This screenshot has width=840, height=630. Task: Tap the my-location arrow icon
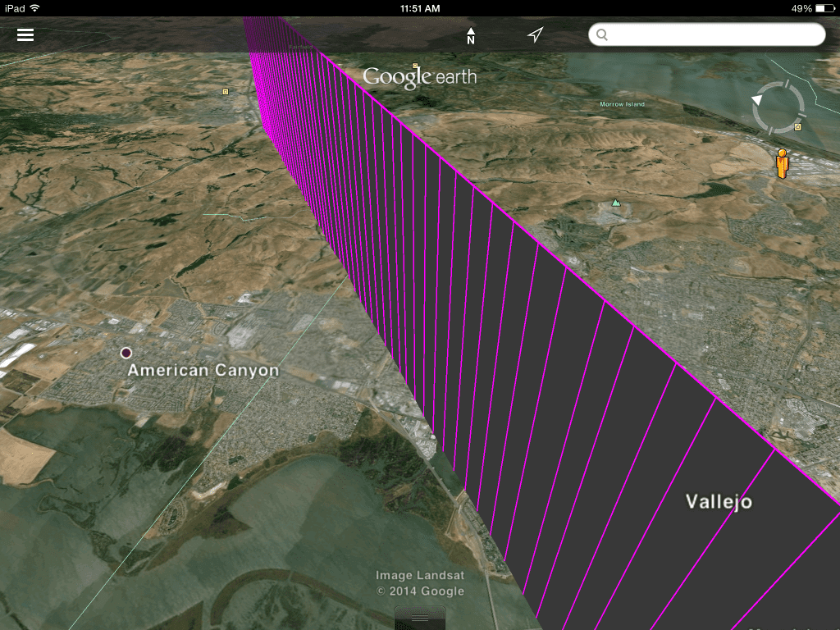tap(535, 34)
